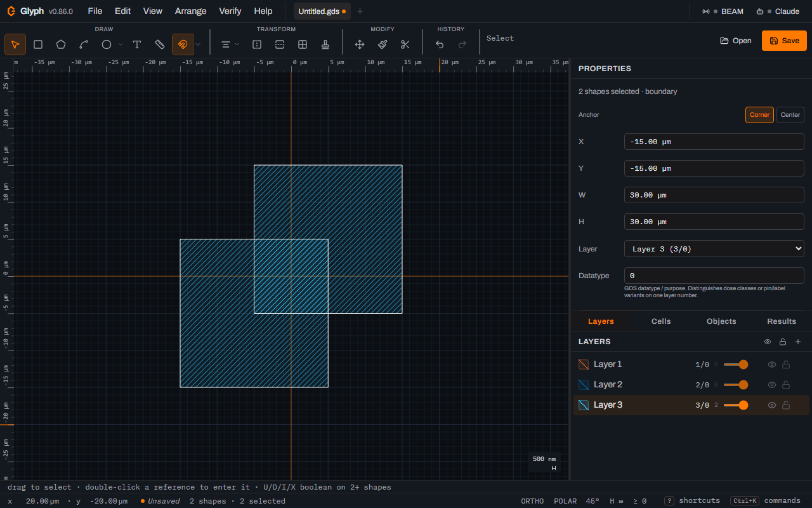Select the Move tool in Modify
The image size is (812, 508).
click(360, 44)
